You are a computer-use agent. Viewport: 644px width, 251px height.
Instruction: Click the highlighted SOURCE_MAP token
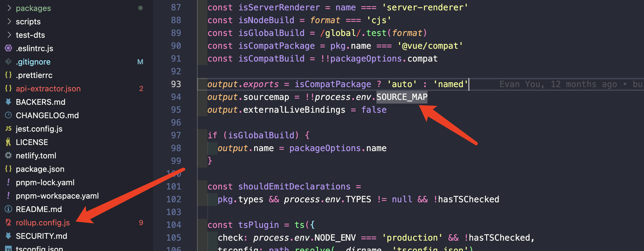tap(402, 97)
